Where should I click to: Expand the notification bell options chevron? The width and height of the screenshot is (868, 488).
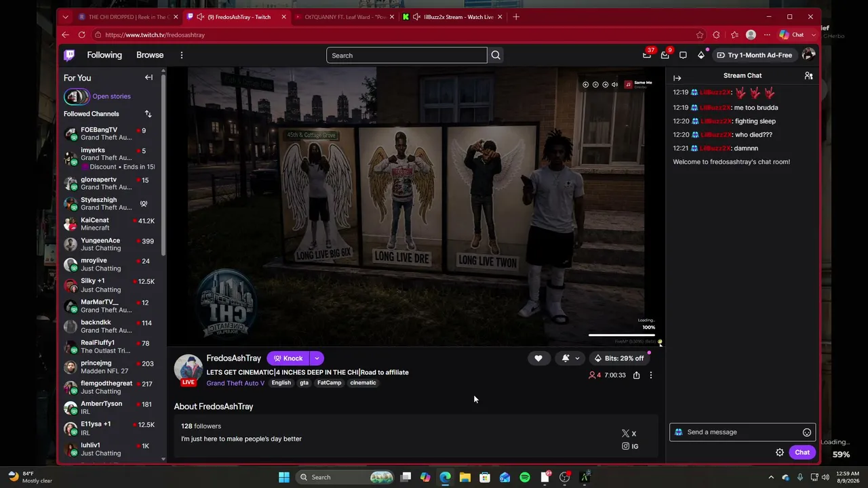coord(577,359)
